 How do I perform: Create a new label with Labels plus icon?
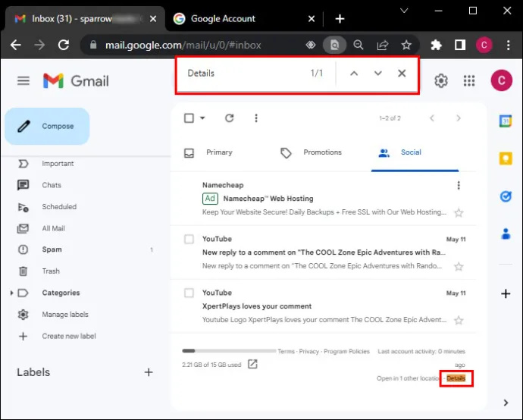point(149,372)
